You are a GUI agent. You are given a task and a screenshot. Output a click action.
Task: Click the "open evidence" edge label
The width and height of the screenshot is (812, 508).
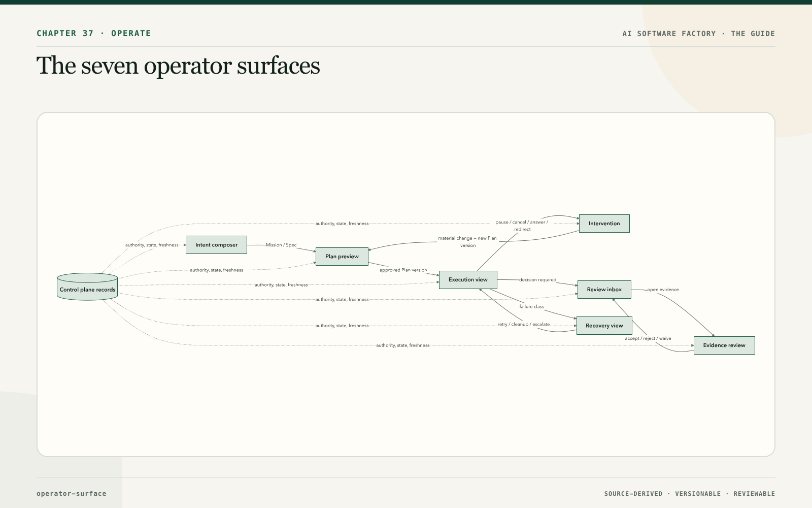(x=663, y=290)
